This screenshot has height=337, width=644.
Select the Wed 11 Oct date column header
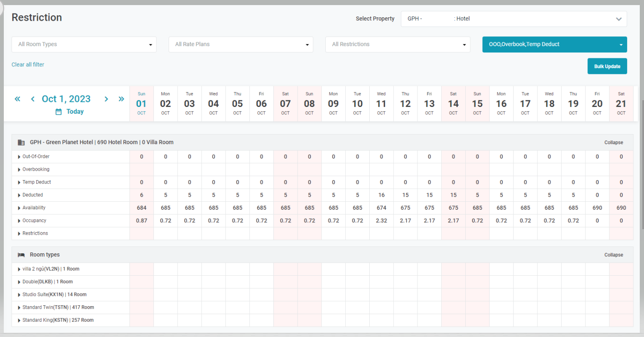coord(381,104)
